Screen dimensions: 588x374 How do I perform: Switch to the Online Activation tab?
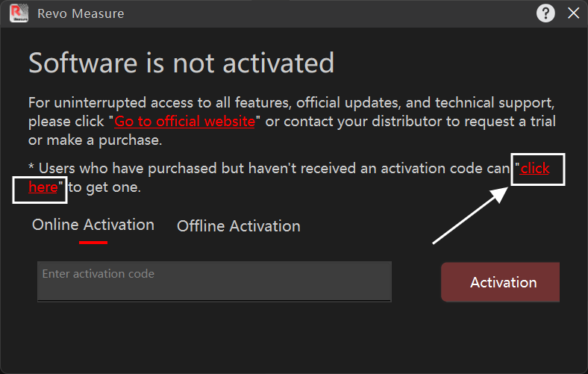(x=93, y=225)
